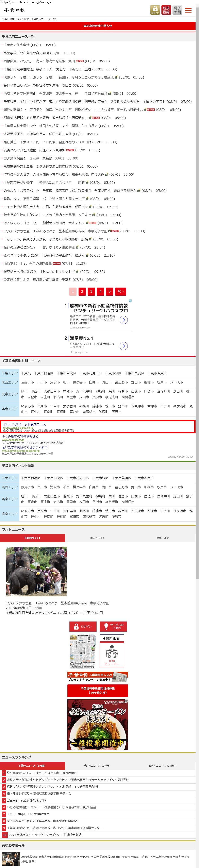The width and height of the screenshot is (199, 868).
Task: Switch to 千葉県内フォト tab
Action: click(32, 538)
